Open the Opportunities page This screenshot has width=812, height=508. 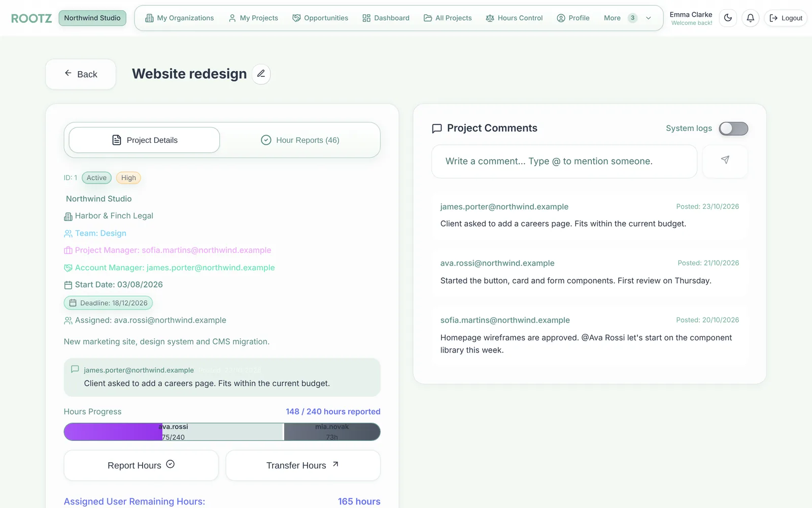[320, 18]
